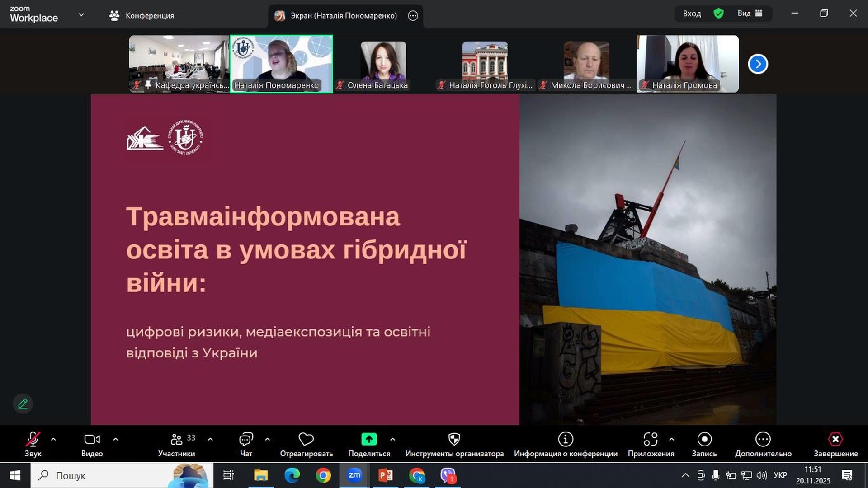Viewport: 868px width, 488px height.
Task: Show next participants with blue arrow
Action: click(x=758, y=64)
